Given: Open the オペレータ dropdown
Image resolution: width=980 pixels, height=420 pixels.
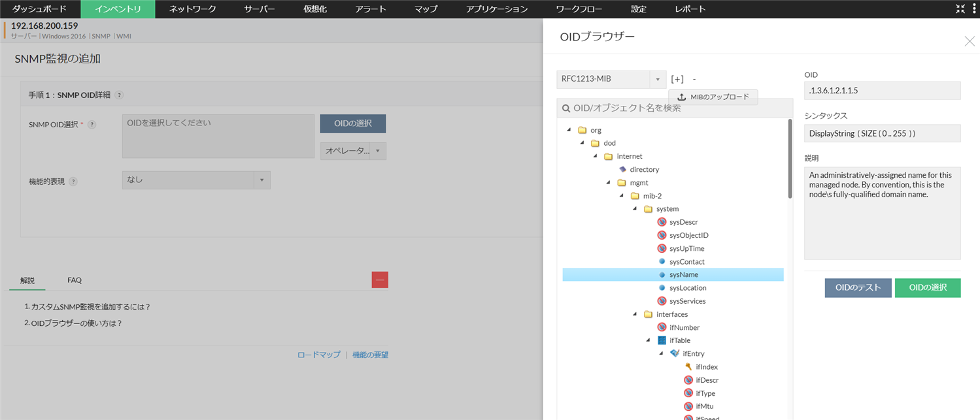Looking at the screenshot, I should pyautogui.click(x=353, y=151).
